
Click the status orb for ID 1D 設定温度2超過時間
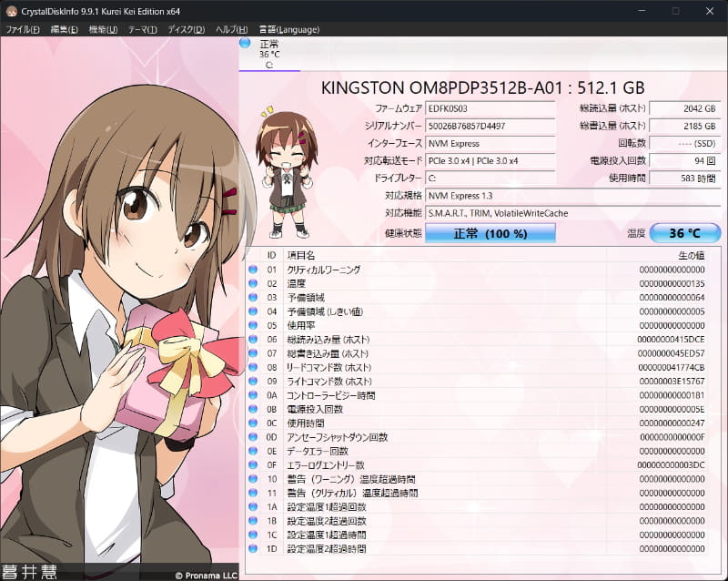(253, 548)
